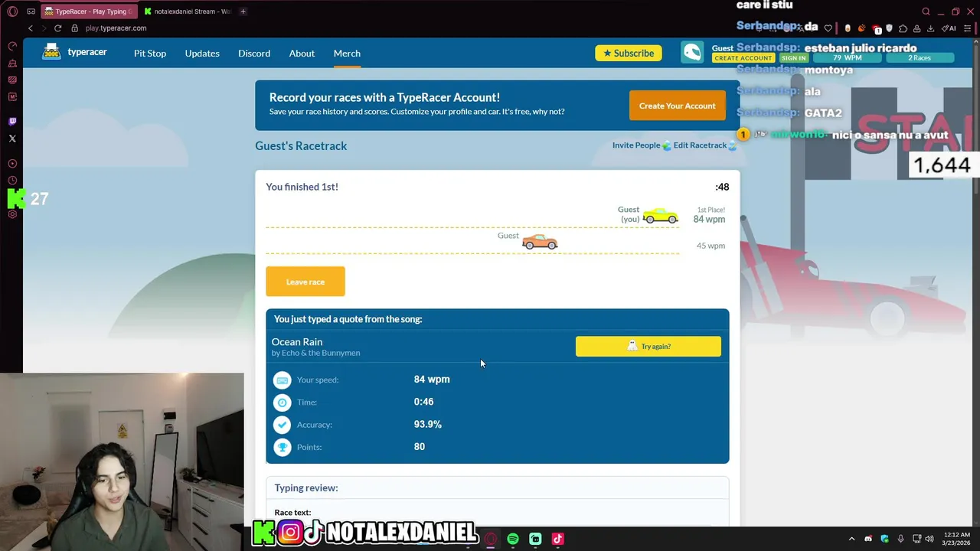The image size is (980, 551).
Task: Switch to the notalexdaniel Stream tab
Action: (188, 11)
